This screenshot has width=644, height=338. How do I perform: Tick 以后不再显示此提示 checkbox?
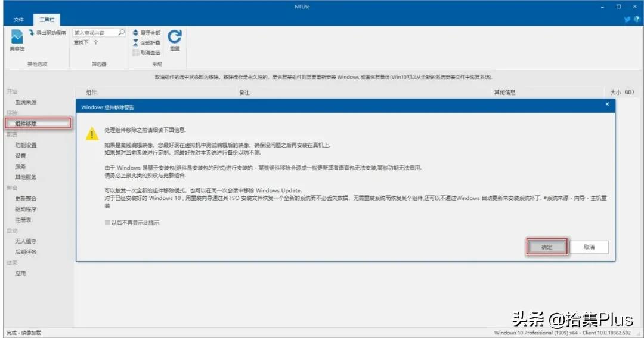pyautogui.click(x=107, y=223)
